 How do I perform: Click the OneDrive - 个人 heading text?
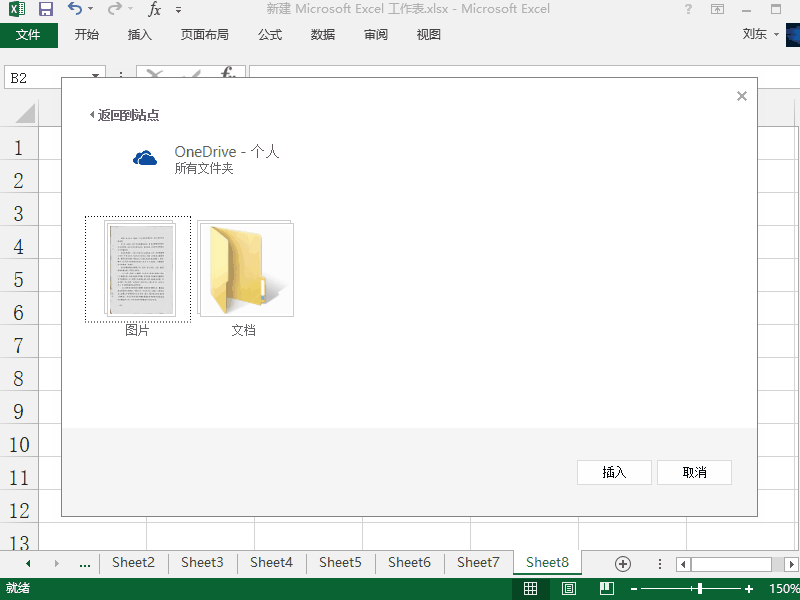click(227, 152)
